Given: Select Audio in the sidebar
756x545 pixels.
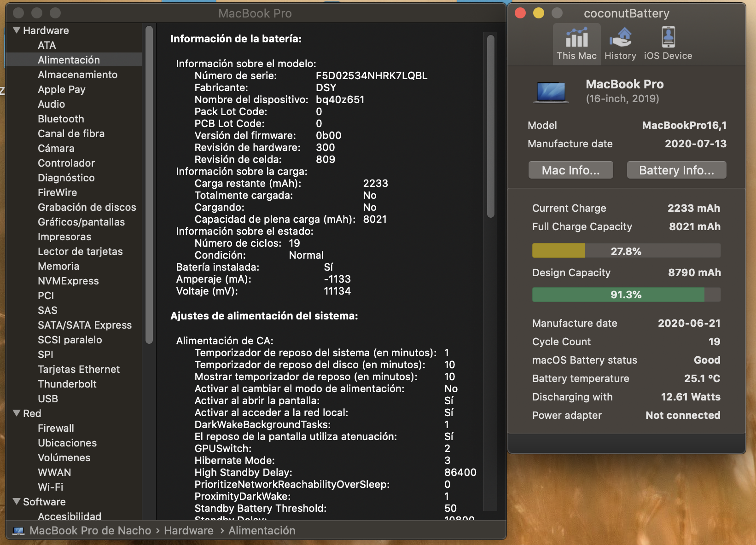Looking at the screenshot, I should [x=51, y=104].
